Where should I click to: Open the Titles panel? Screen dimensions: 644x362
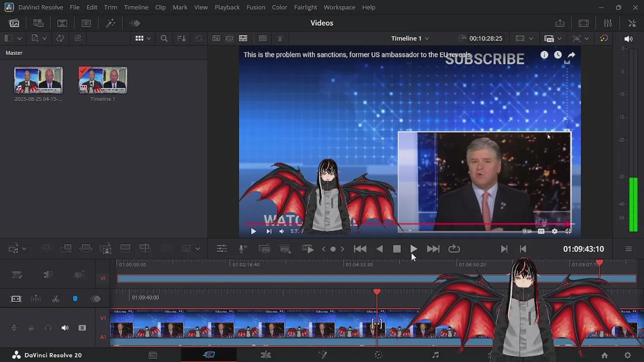(x=86, y=23)
